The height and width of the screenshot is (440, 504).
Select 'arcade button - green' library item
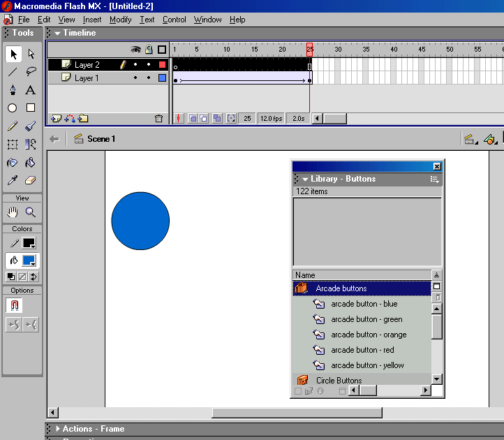(x=366, y=319)
